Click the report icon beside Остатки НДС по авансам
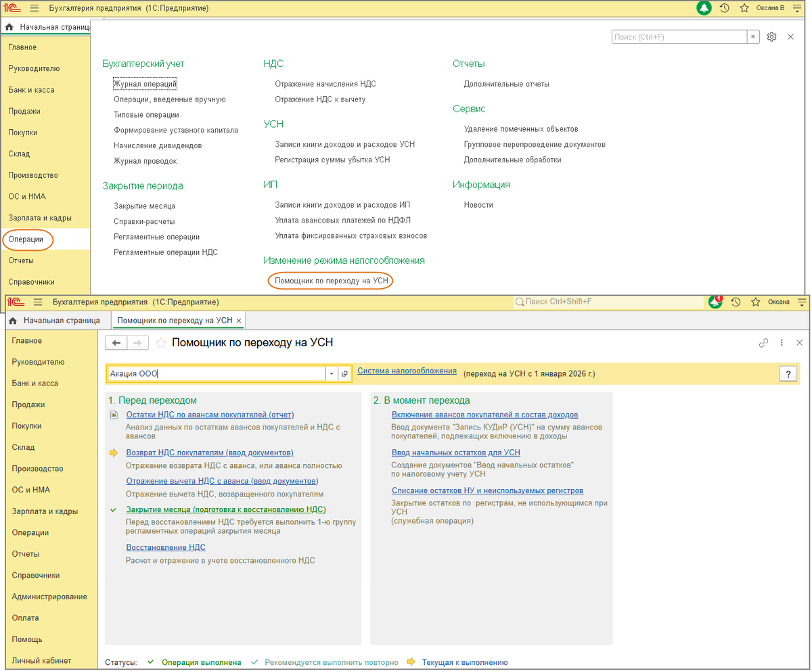812x671 pixels. pyautogui.click(x=113, y=415)
